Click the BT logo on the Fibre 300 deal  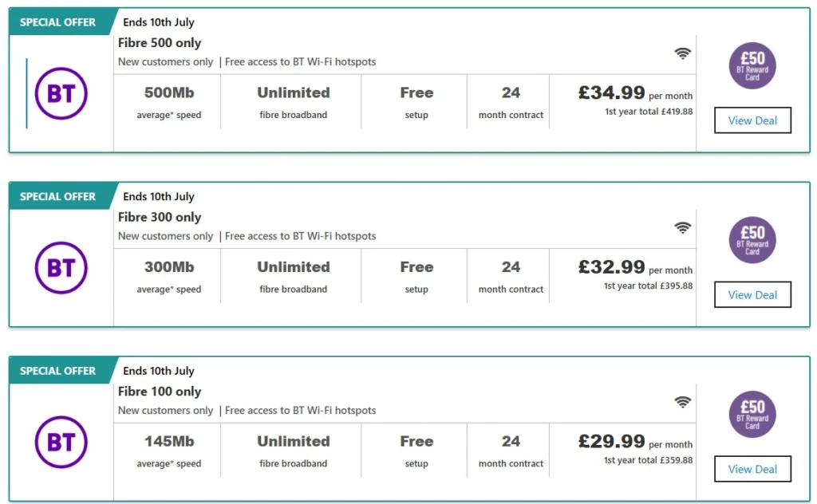tap(61, 268)
